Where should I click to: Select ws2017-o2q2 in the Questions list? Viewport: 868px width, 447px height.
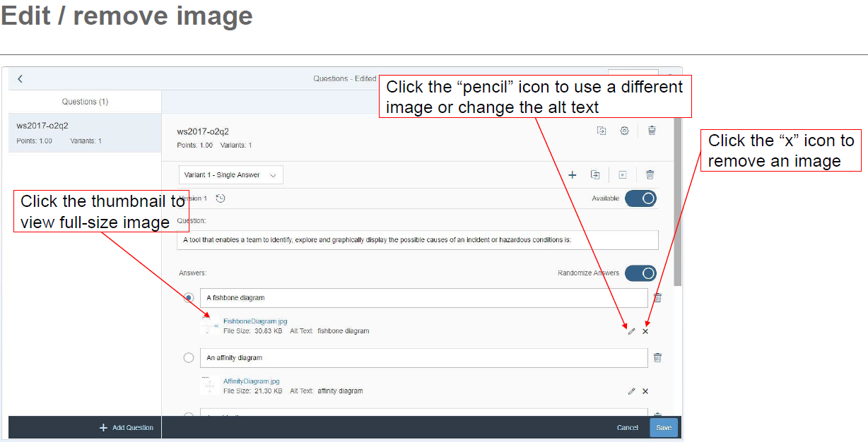point(85,133)
